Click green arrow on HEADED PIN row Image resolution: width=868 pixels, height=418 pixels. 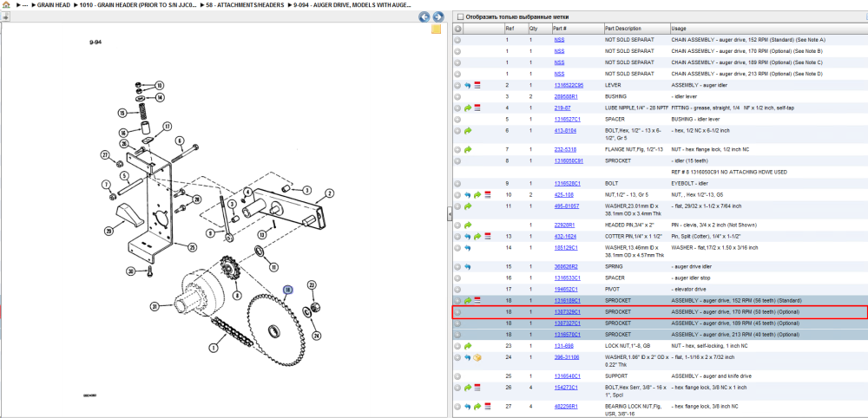(468, 225)
